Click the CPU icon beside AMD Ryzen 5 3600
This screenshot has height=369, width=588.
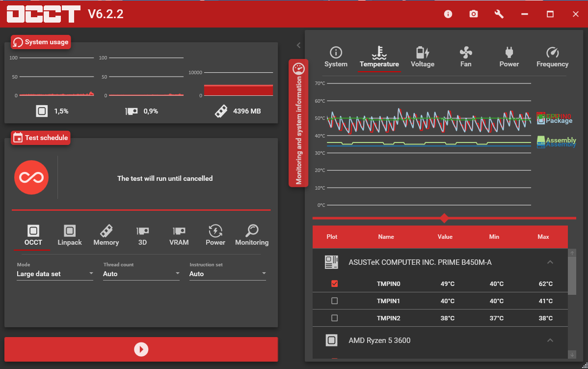click(331, 341)
